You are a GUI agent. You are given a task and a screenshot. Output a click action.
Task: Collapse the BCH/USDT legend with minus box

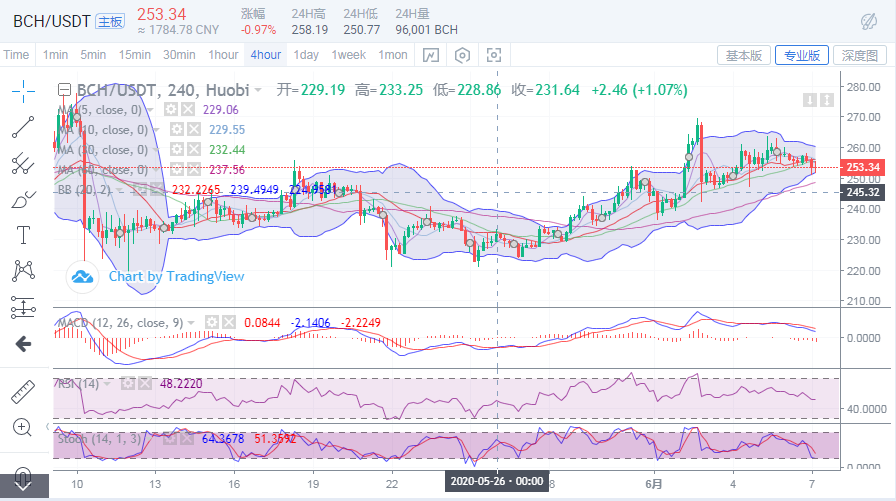coord(65,90)
